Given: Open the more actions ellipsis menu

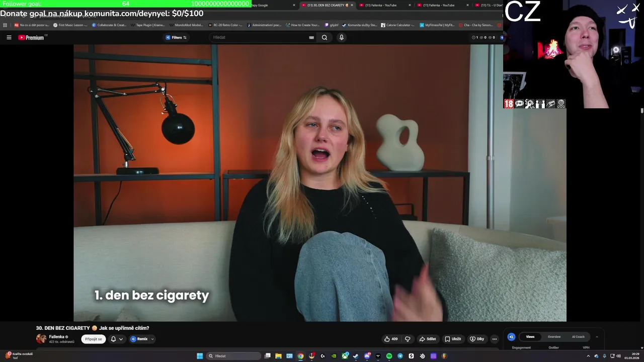Looking at the screenshot, I should (x=495, y=339).
